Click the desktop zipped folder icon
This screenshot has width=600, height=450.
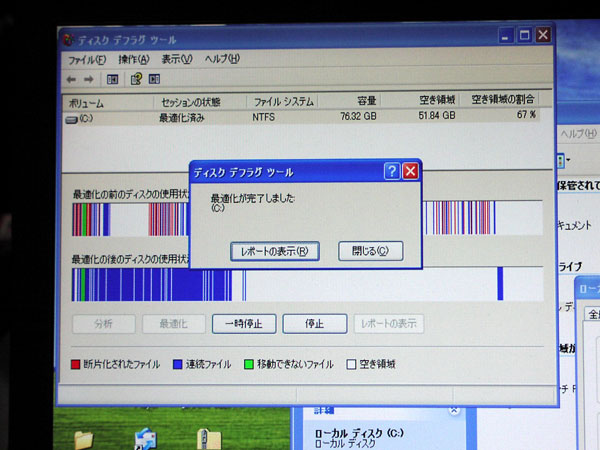coord(209,439)
